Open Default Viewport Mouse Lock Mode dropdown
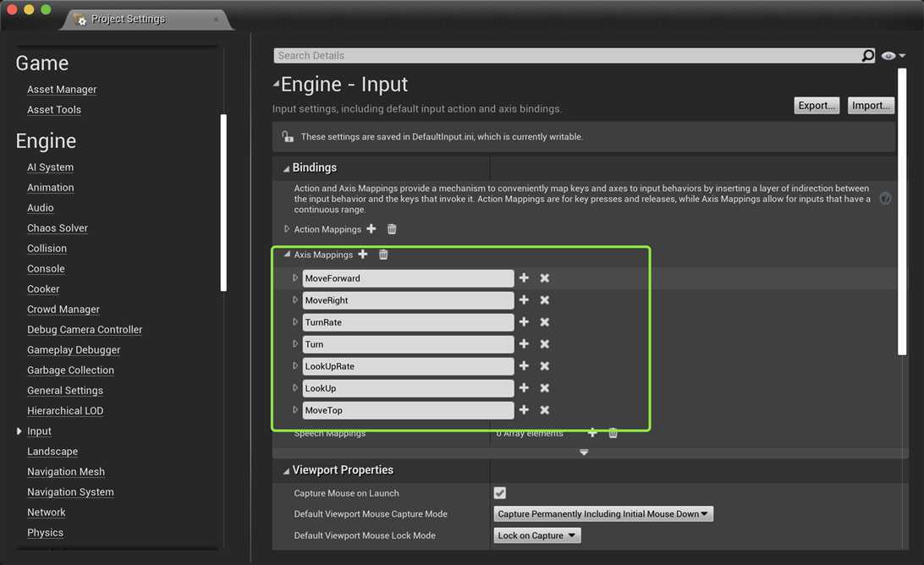 click(536, 535)
